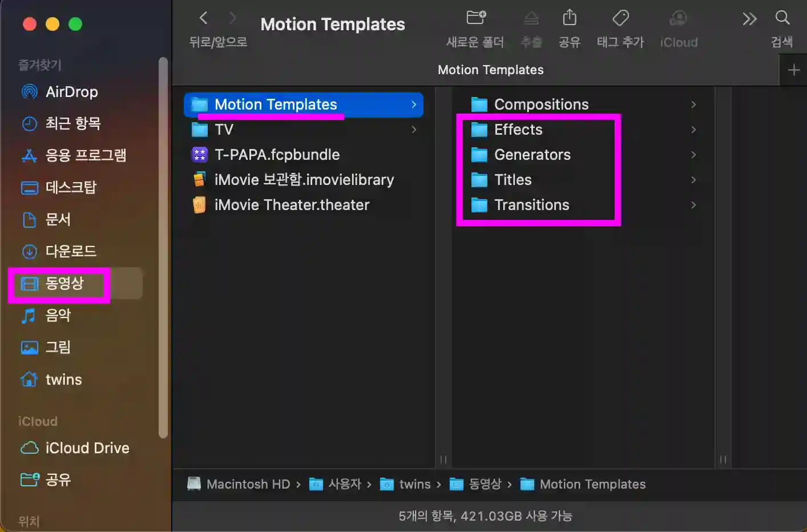The image size is (807, 532).
Task: Click 동영상 in the breadcrumb path bar
Action: tap(485, 483)
